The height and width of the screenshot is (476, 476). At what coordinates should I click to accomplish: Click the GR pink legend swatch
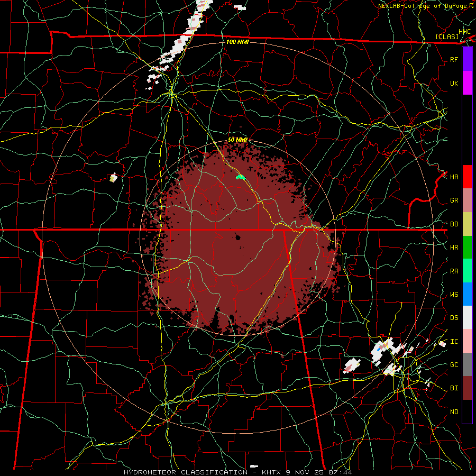click(467, 200)
